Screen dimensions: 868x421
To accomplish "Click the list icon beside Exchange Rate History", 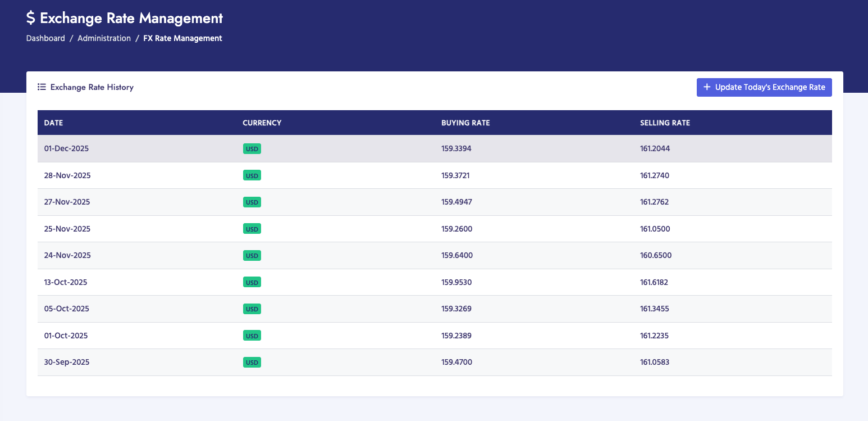I will pos(42,87).
